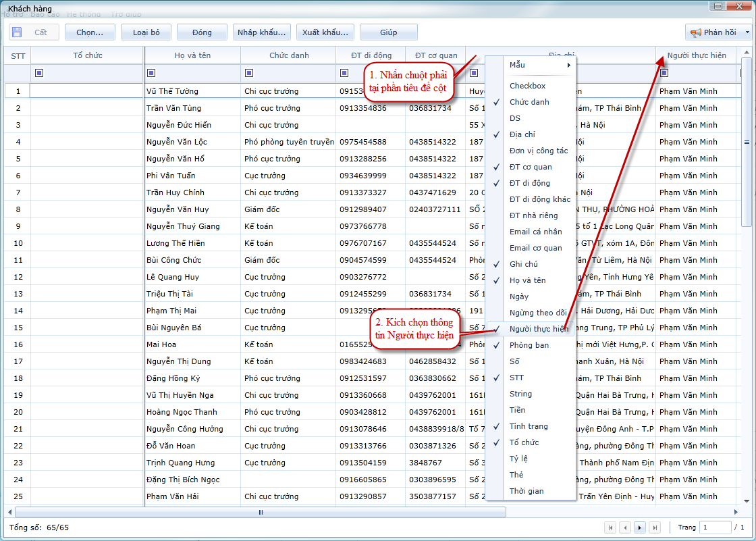Toggle off the Ghi chú column
Viewport: 756px width, 541px height.
523,264
